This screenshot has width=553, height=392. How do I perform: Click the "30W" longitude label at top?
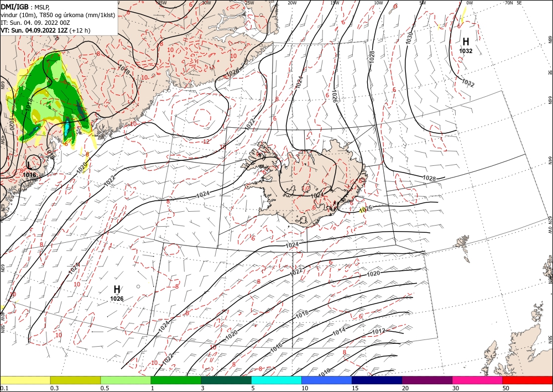point(206,3)
